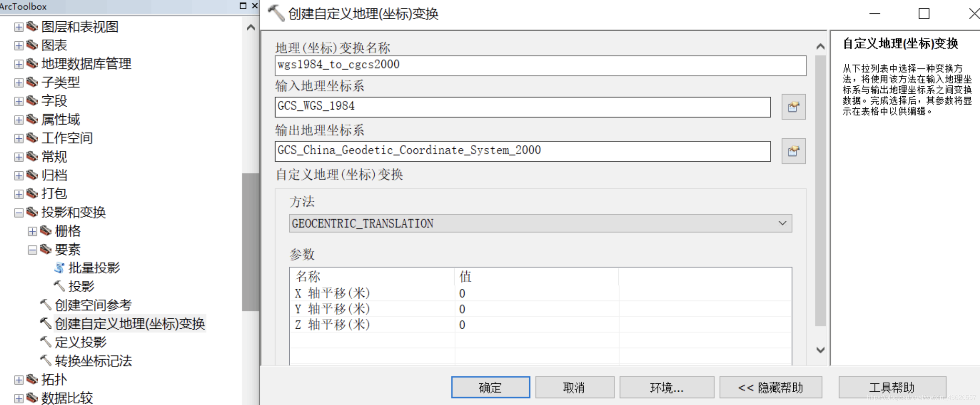Expand the 地理数据库管理 node

18,64
